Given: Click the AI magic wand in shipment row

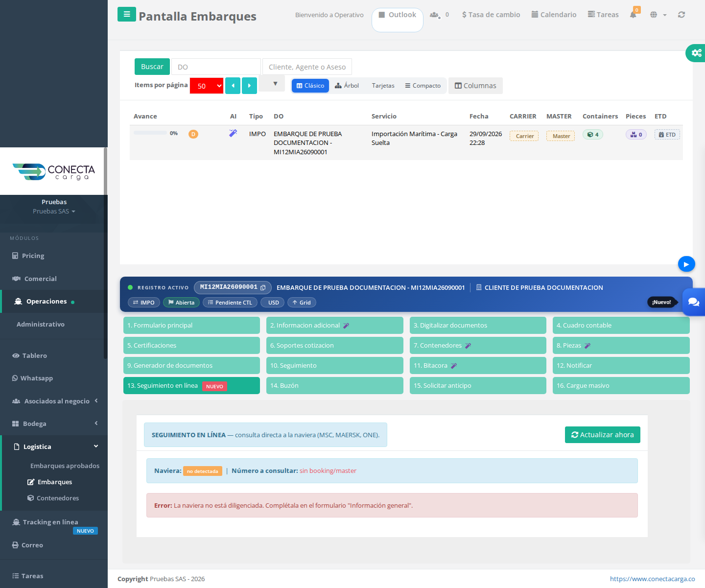Looking at the screenshot, I should (x=233, y=133).
